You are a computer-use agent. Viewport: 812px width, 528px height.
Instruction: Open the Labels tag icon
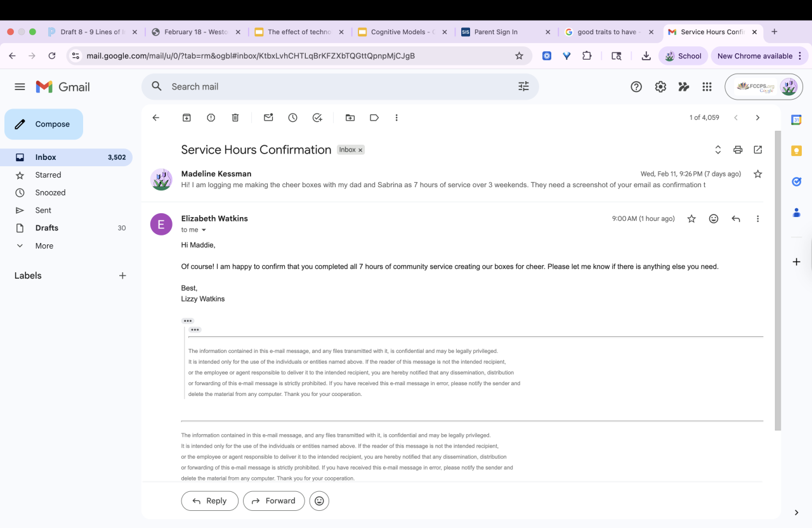click(374, 117)
